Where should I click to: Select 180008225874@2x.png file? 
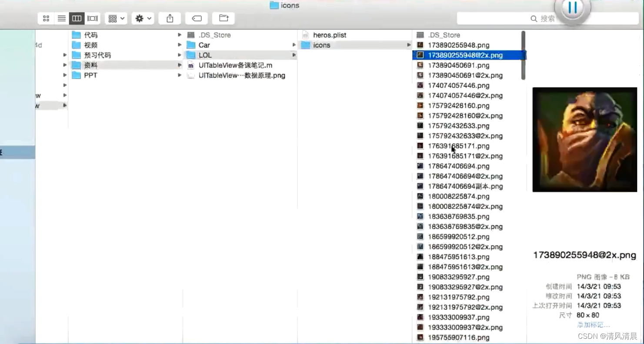[x=465, y=206]
